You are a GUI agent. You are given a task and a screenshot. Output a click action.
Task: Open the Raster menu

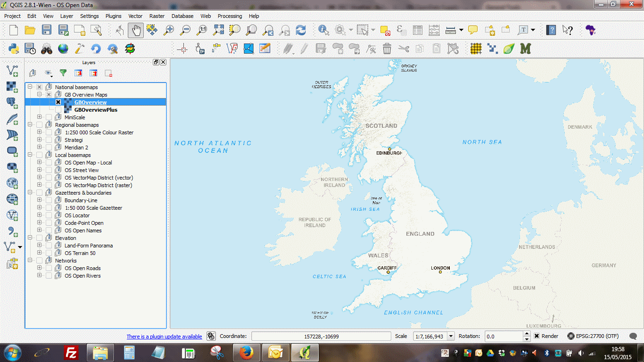157,16
